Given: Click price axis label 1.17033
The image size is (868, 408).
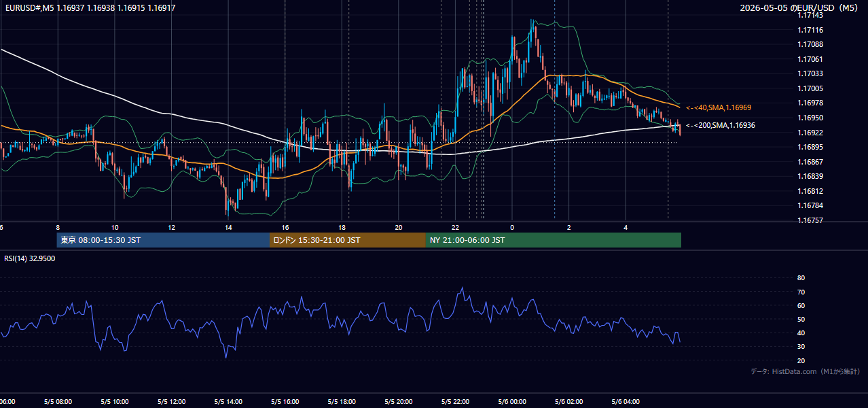Looking at the screenshot, I should coord(811,73).
